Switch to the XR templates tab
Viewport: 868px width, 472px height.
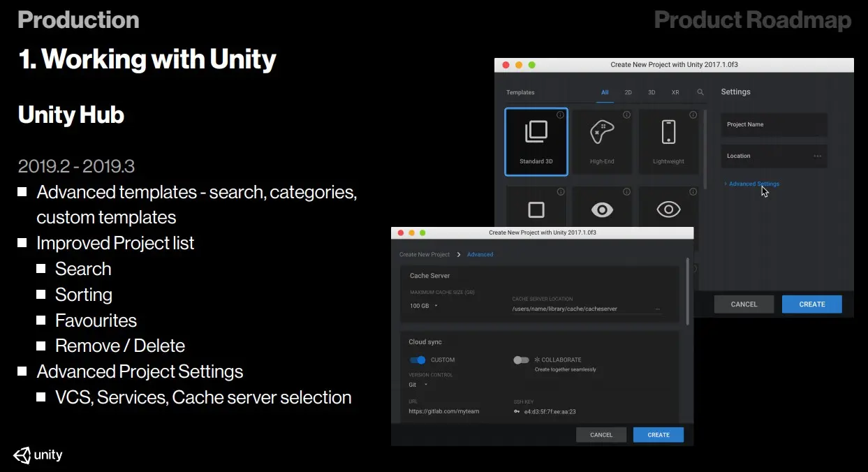[x=675, y=92]
